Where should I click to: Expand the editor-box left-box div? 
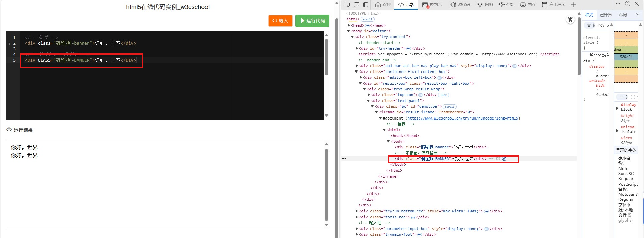tap(360, 77)
